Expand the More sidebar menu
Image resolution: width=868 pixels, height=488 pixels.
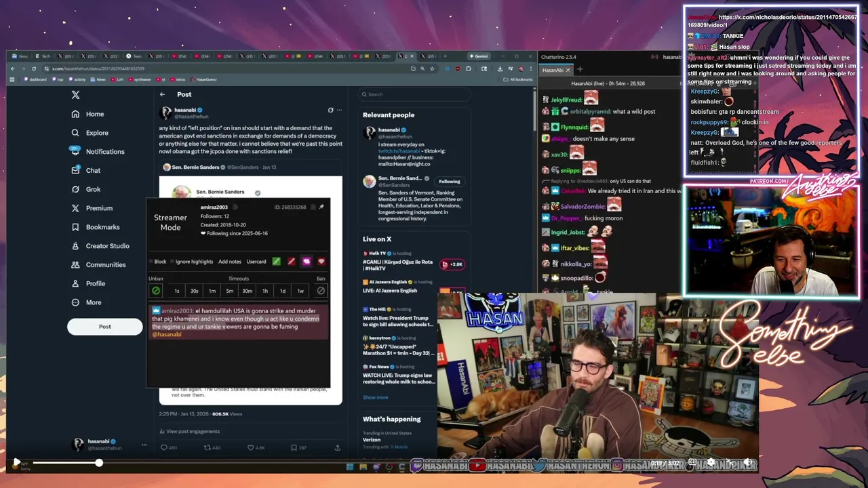[87, 302]
